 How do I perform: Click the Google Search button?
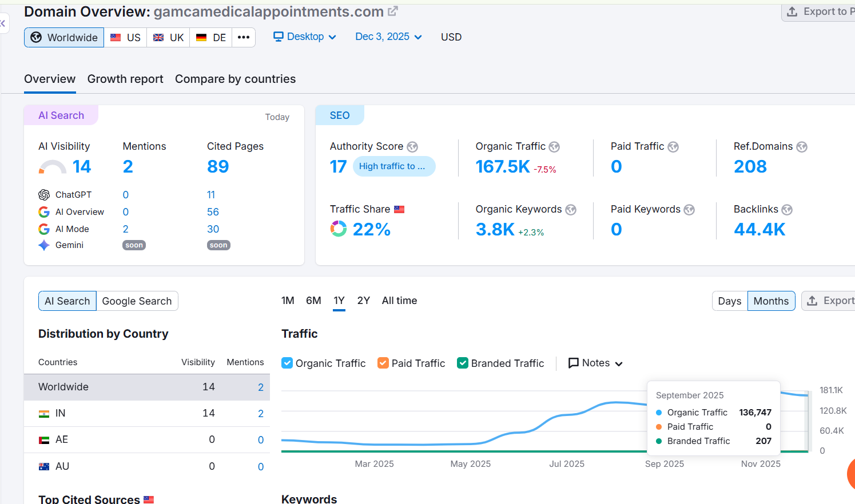coord(137,301)
